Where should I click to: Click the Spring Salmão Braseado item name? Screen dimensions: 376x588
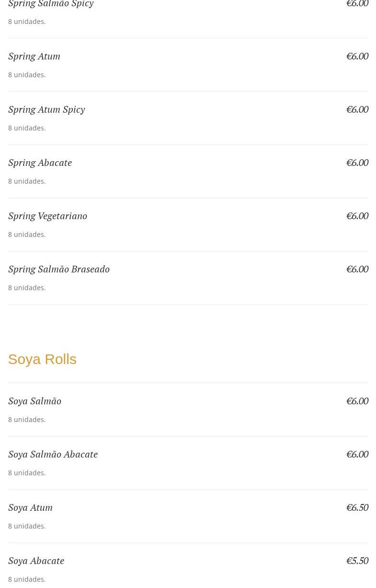pos(59,269)
